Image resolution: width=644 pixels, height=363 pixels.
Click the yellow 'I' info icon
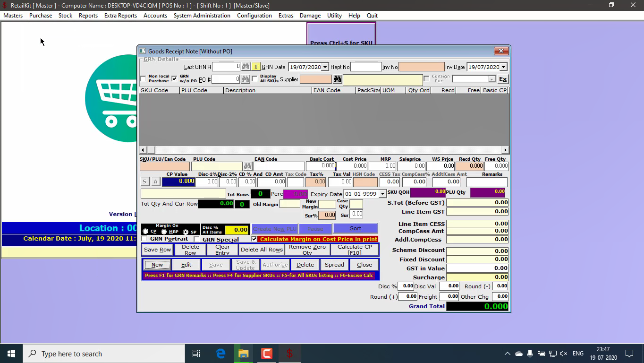coord(255,67)
